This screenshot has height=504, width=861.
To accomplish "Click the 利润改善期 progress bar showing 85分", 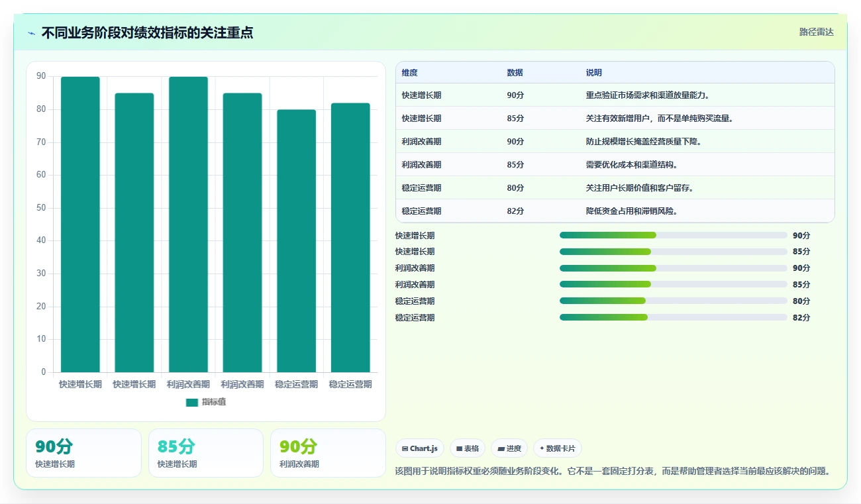I will coord(674,284).
